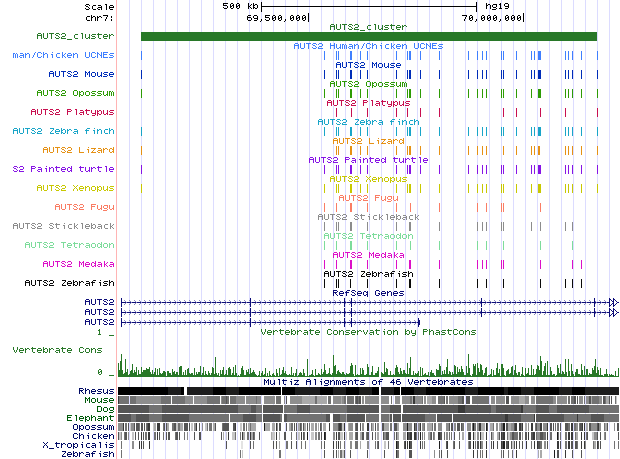Click the Vertebrate Conservation by PhastCons title

(368, 331)
